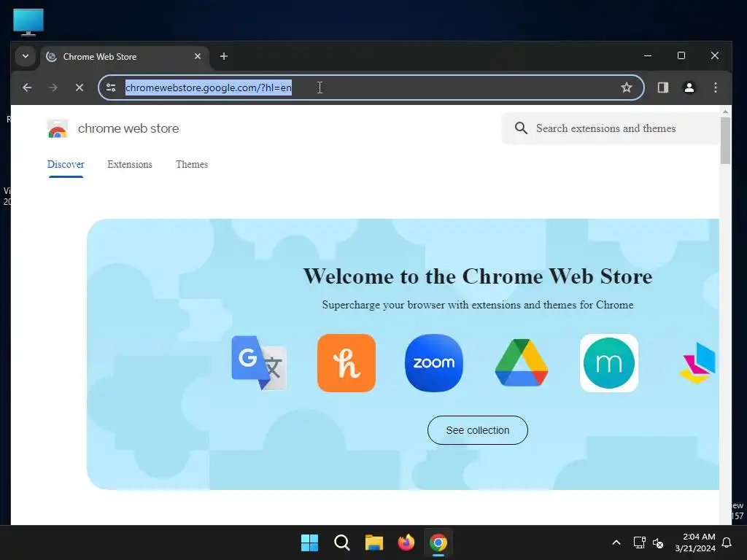The height and width of the screenshot is (560, 747).
Task: Click the search magnifier icon in the store
Action: 521,128
